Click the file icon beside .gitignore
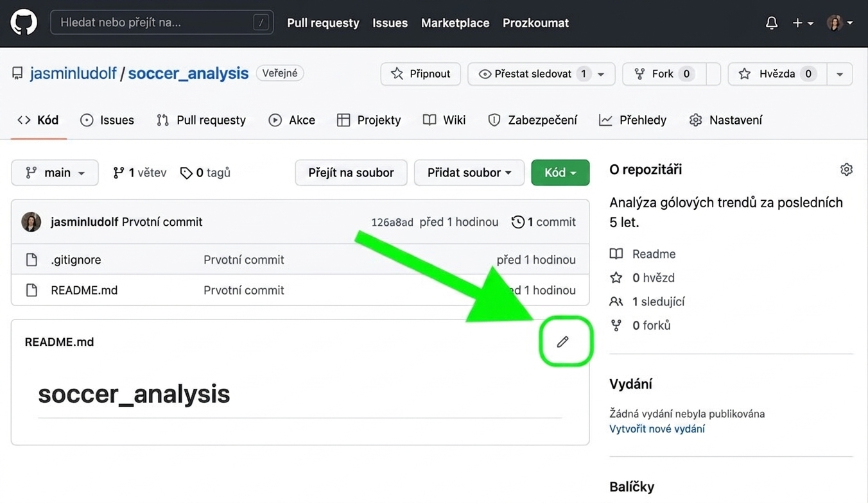Image resolution: width=868 pixels, height=503 pixels. 31,260
